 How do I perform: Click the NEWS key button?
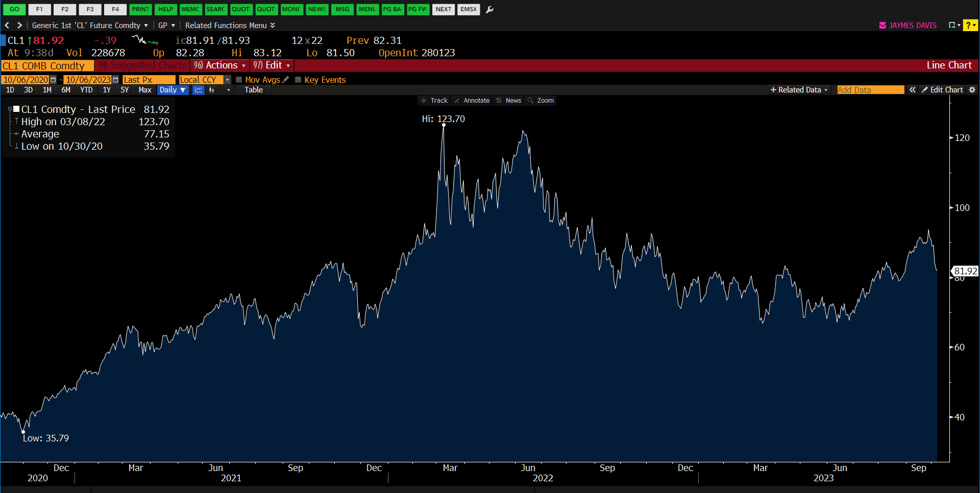(x=317, y=9)
